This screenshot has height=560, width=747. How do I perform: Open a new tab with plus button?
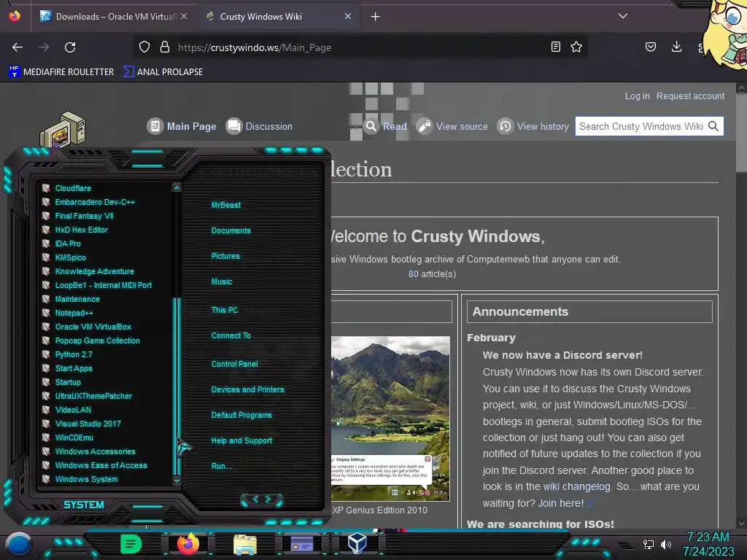pos(376,17)
